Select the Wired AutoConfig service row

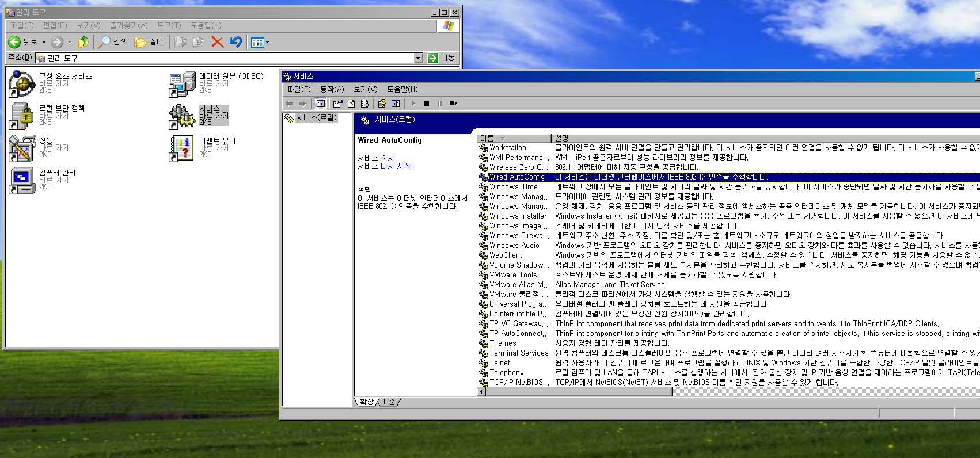tap(729, 177)
